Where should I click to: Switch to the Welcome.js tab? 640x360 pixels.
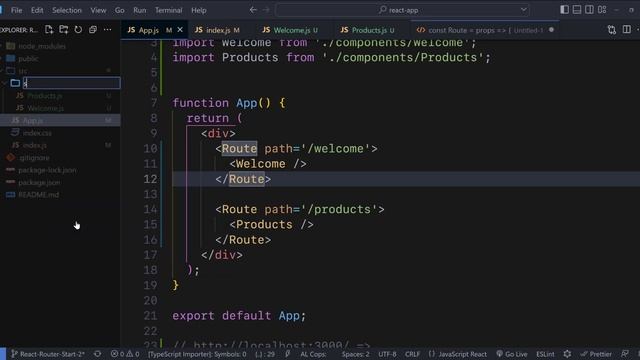[x=290, y=30]
